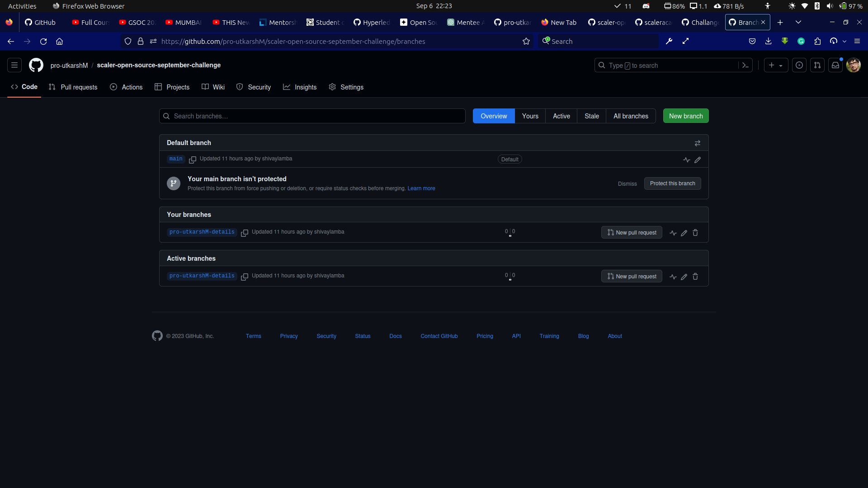
Task: Dismiss the branch protection notice
Action: coord(627,183)
